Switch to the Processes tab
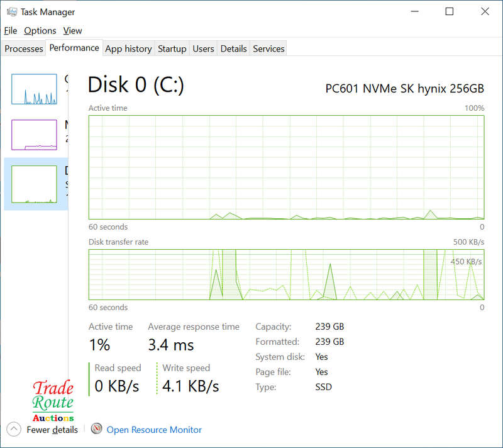This screenshot has width=503, height=448. (24, 48)
